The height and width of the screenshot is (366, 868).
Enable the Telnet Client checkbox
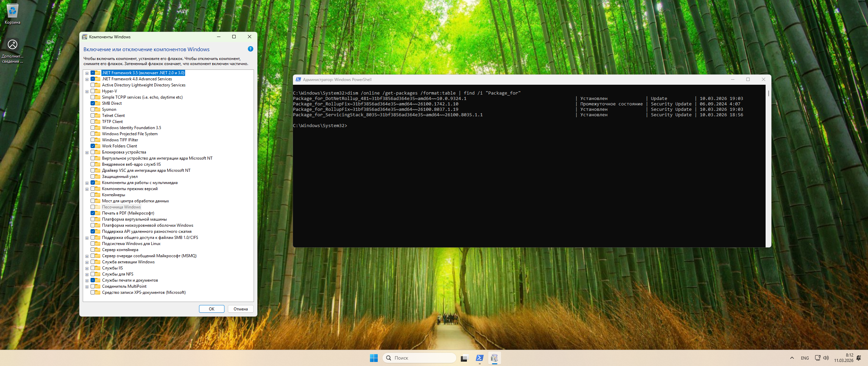pos(93,116)
